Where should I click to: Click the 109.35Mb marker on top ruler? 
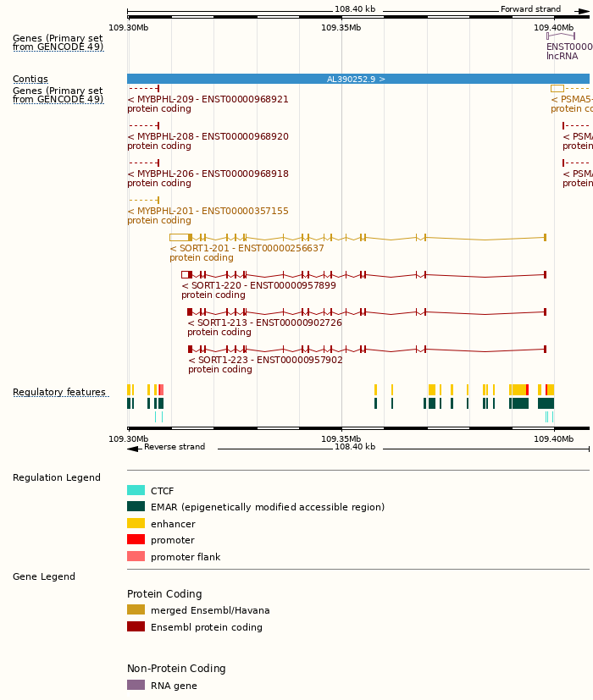(x=341, y=28)
